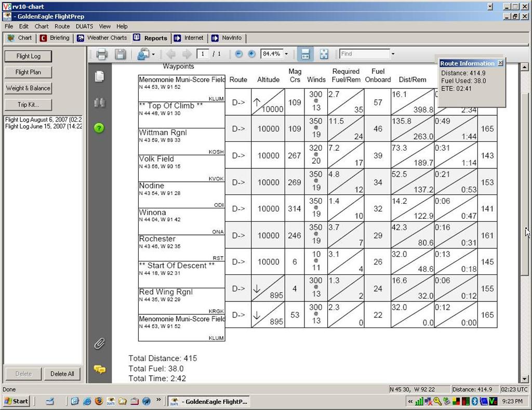532x410 pixels.
Task: Click the print icon in report toolbar
Action: click(101, 54)
